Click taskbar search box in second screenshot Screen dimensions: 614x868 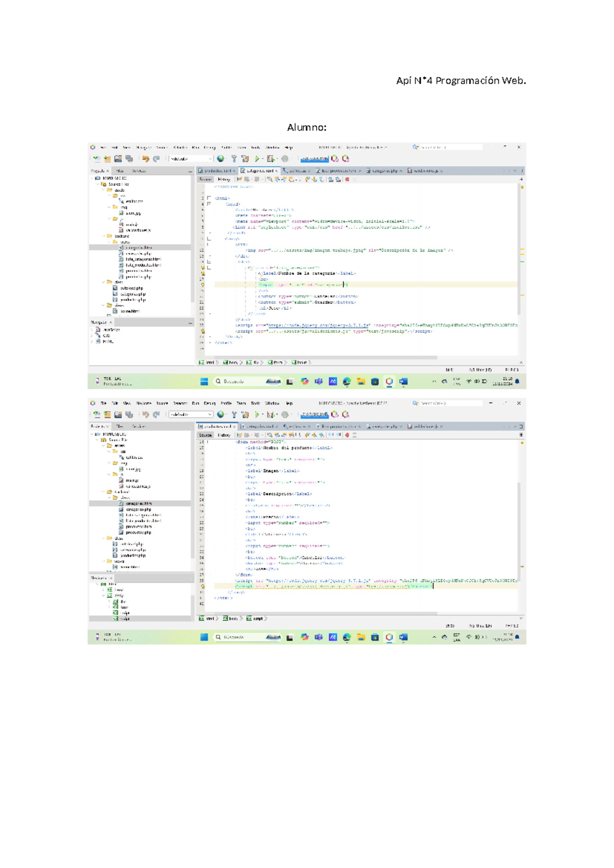(x=248, y=637)
